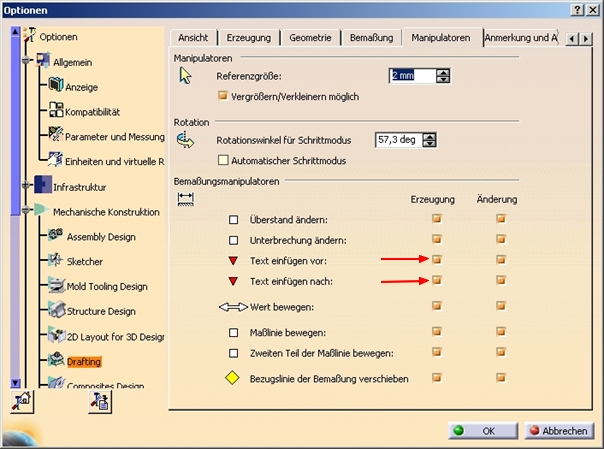Toggle Überstand ändern Änderung checkbox
Screen dimensions: 604x449
(501, 219)
